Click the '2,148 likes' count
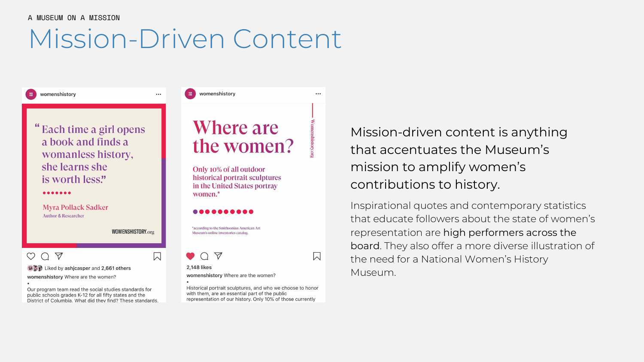 point(199,267)
